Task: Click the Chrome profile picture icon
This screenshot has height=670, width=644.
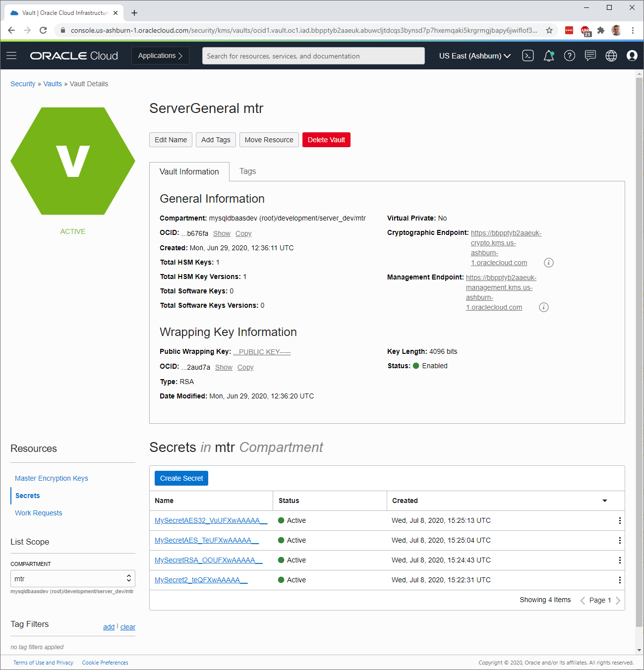Action: (616, 30)
